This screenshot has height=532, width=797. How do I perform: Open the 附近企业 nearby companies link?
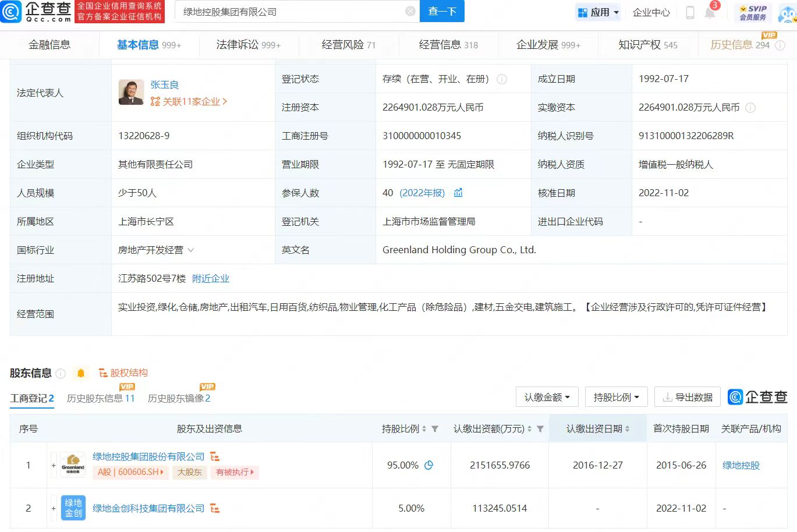[211, 279]
